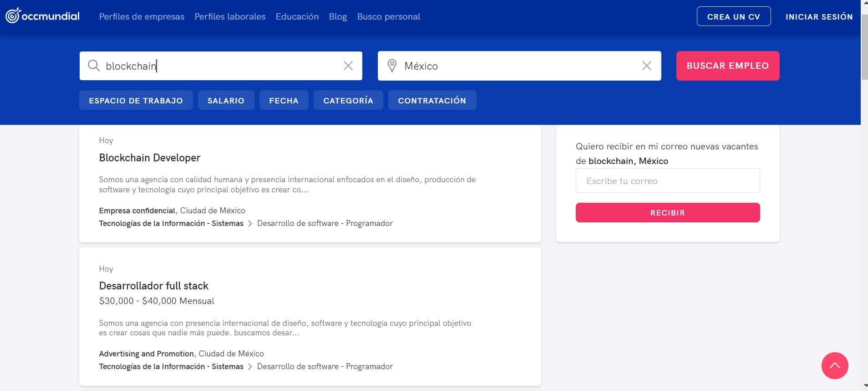Click the RECIBIR button
The width and height of the screenshot is (868, 391).
click(668, 212)
